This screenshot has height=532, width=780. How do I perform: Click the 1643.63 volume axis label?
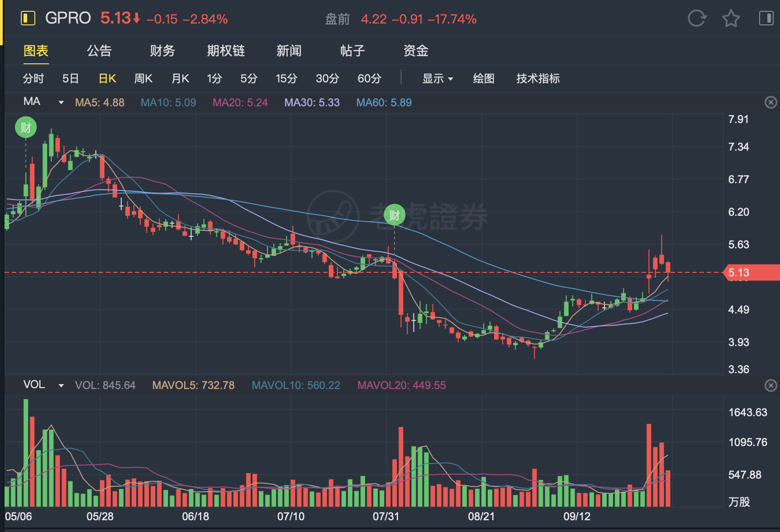pos(748,413)
